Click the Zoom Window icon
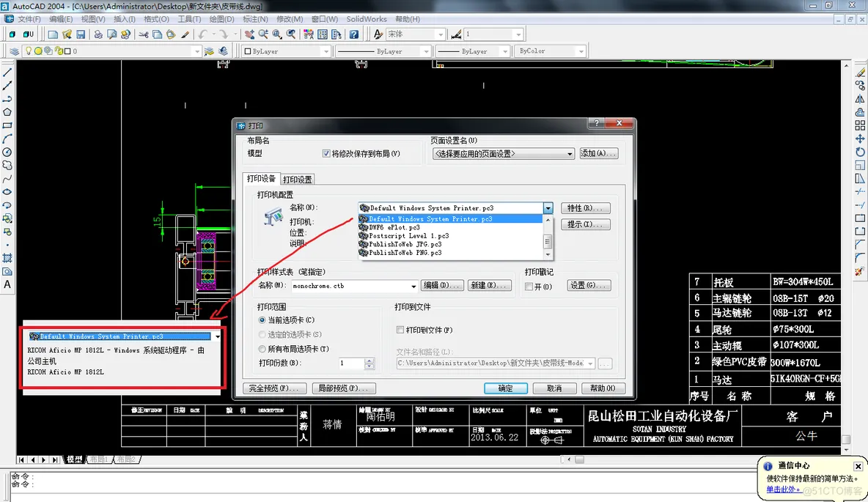 (x=277, y=34)
